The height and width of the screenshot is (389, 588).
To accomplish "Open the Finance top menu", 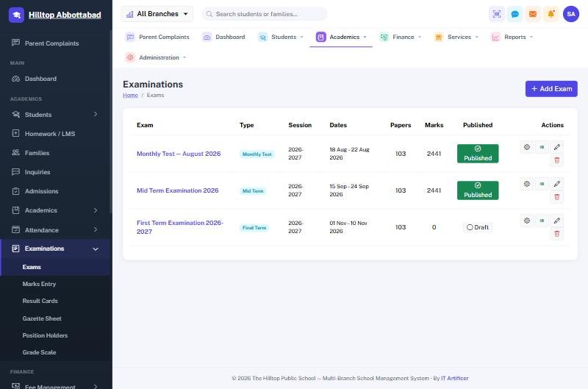I will 400,37.
